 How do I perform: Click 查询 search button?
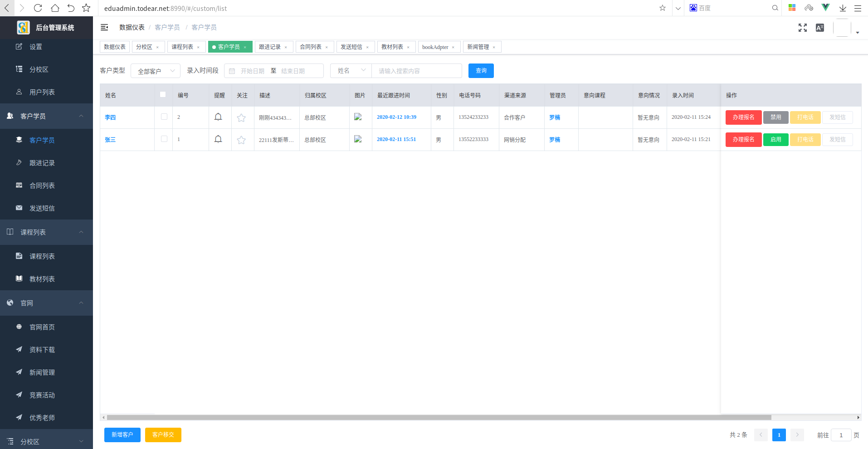pyautogui.click(x=481, y=70)
